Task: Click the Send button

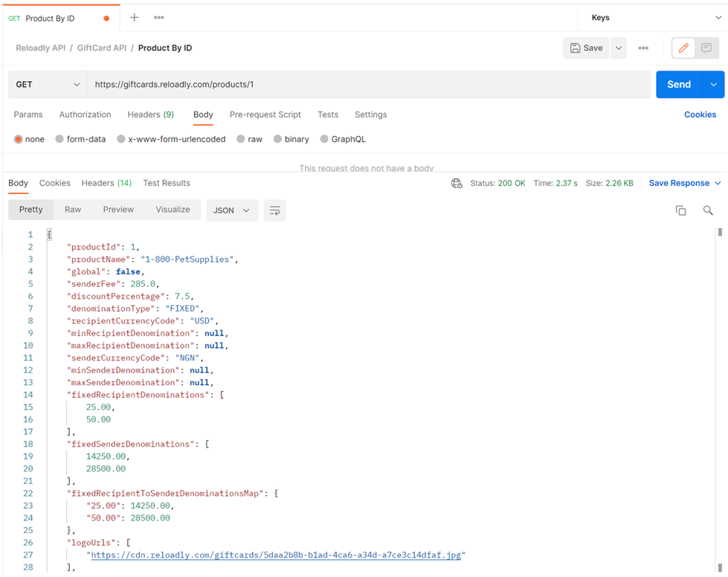Action: pos(679,85)
